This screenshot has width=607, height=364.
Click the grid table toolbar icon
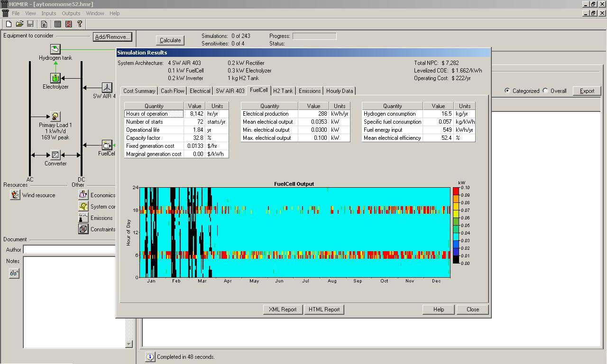tap(58, 24)
